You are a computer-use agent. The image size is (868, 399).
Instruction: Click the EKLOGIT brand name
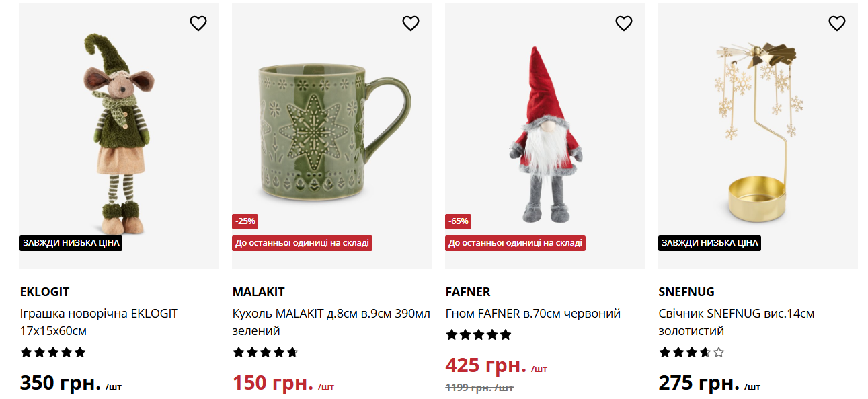click(x=44, y=292)
